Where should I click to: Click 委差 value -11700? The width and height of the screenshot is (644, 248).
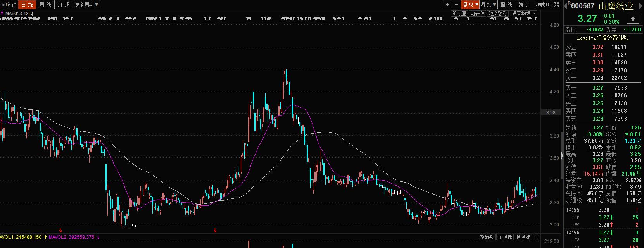click(x=632, y=29)
